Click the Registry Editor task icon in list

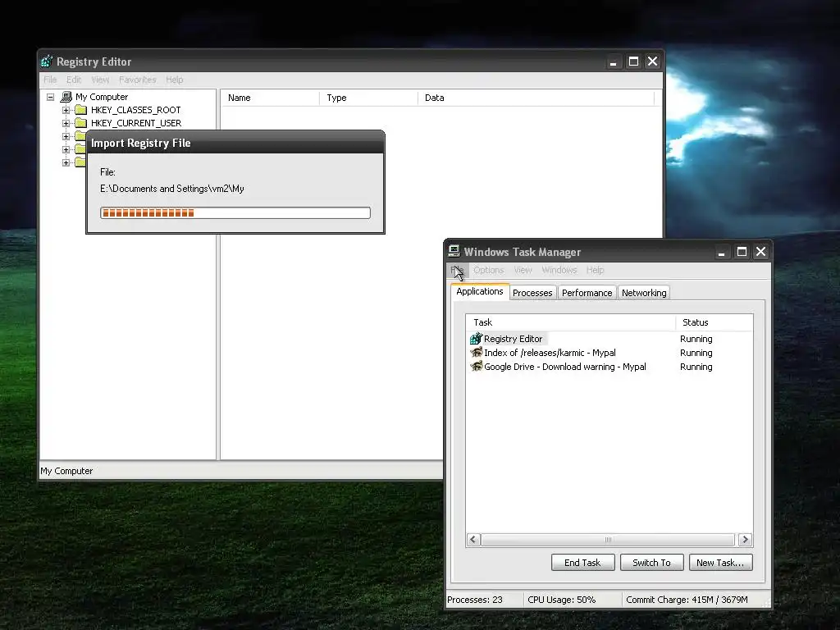(477, 339)
